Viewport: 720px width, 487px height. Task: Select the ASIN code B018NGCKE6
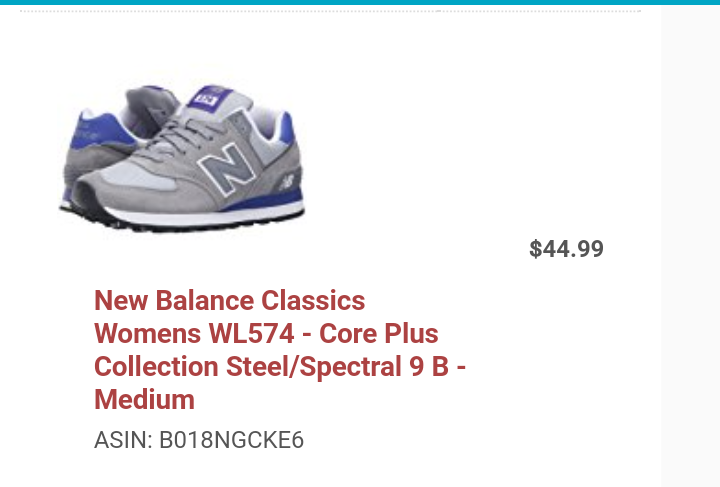[x=231, y=440]
